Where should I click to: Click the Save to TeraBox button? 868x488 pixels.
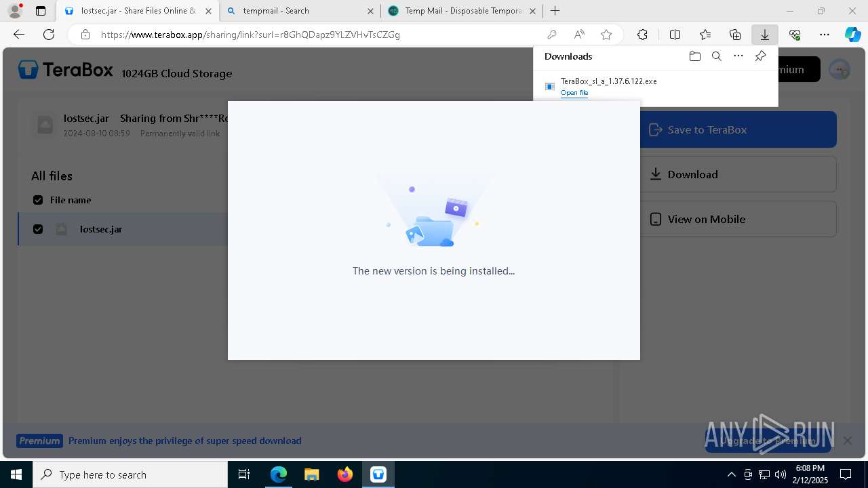738,129
